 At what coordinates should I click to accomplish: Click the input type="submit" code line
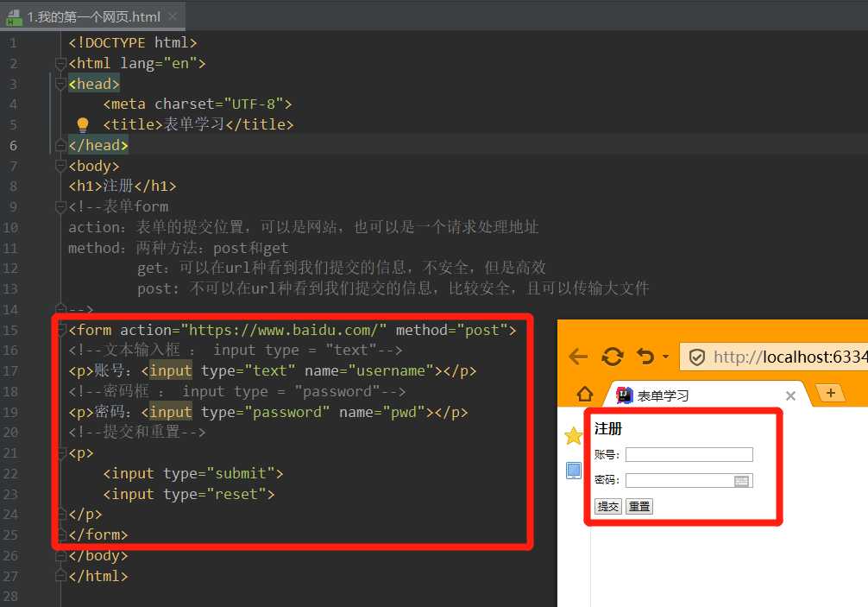tap(193, 474)
